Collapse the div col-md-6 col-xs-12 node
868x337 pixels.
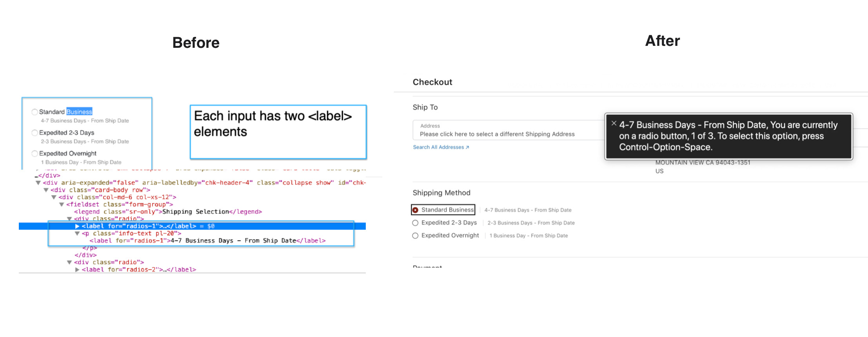tap(54, 197)
